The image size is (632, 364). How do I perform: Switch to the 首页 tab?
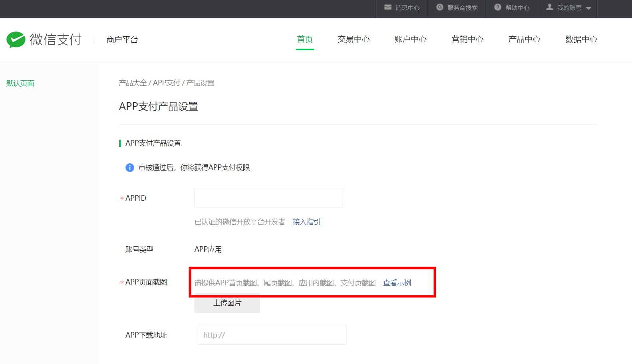click(x=305, y=39)
